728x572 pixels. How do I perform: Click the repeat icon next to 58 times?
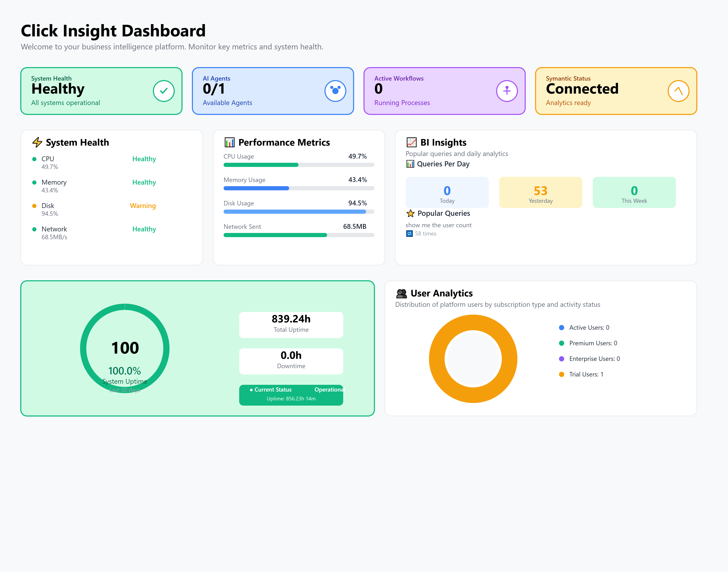(x=409, y=234)
